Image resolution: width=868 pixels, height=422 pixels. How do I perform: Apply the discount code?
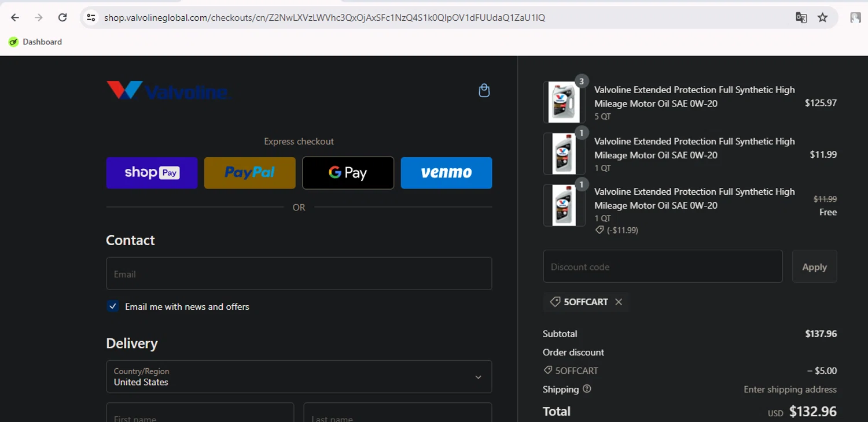(x=814, y=266)
